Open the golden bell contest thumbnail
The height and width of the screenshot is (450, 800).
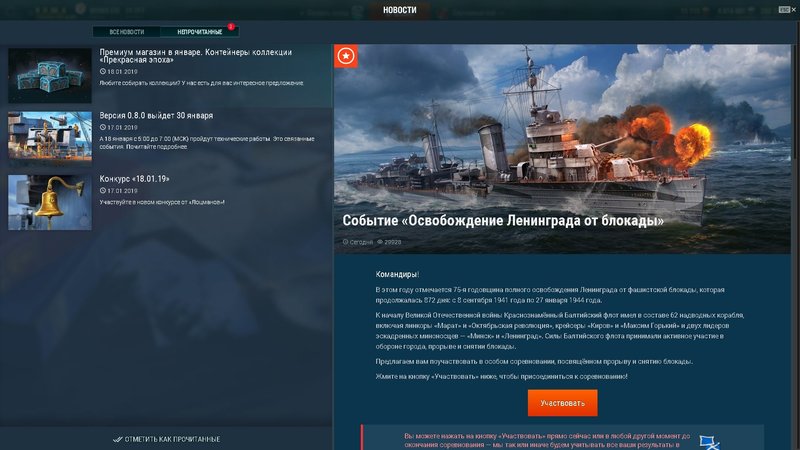click(50, 202)
